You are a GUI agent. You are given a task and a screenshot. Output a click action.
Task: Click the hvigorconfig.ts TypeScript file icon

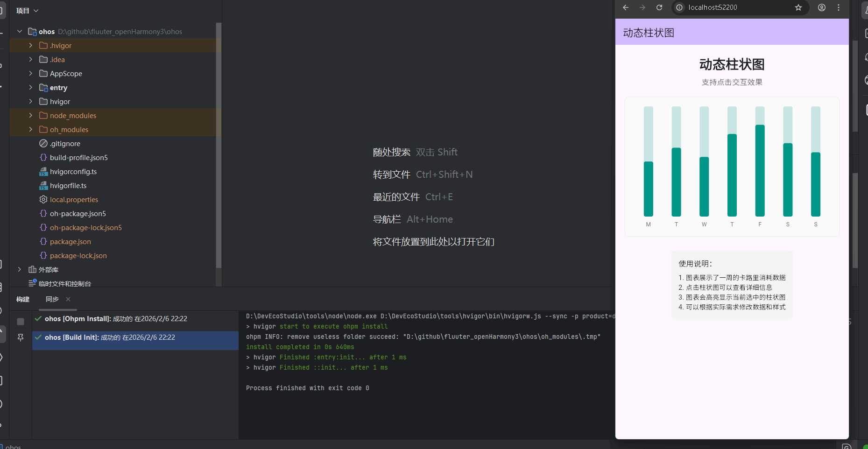43,172
